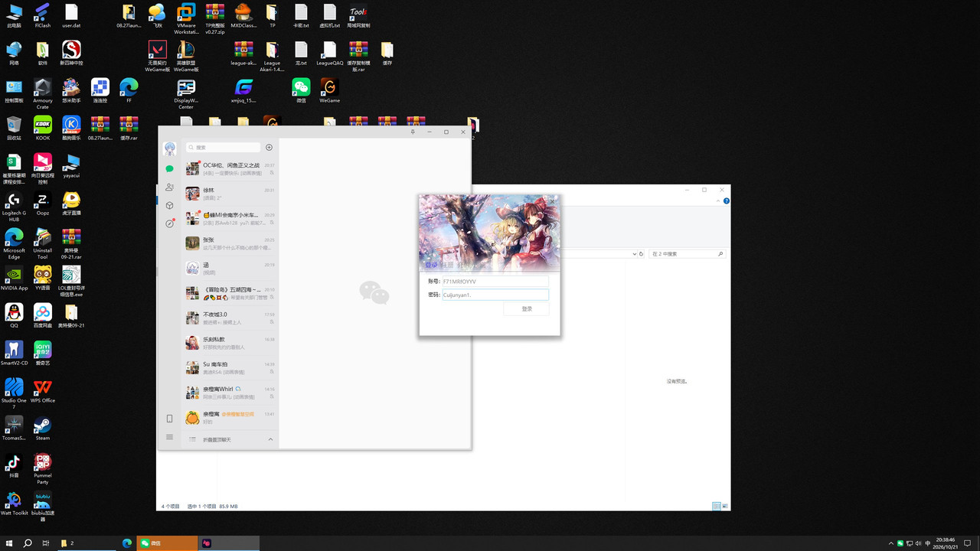This screenshot has width=980, height=551.
Task: Expand the File Explorer address history dropdown
Action: 633,253
